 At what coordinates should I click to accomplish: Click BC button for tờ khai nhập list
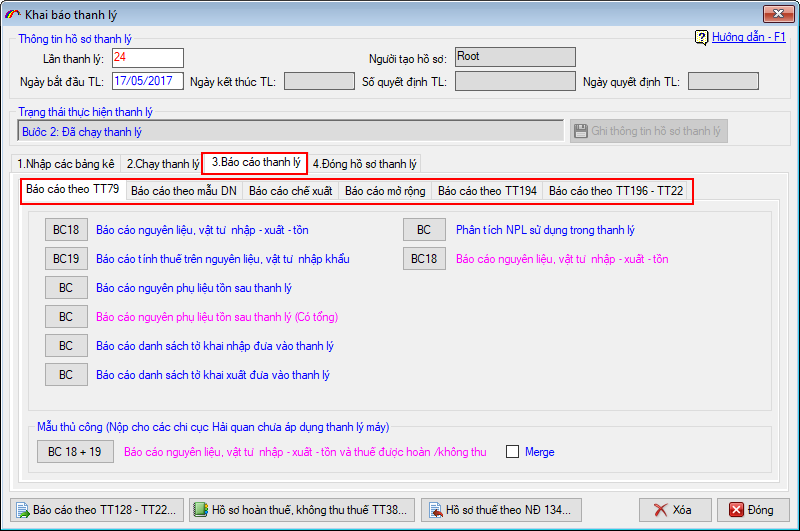tap(66, 346)
